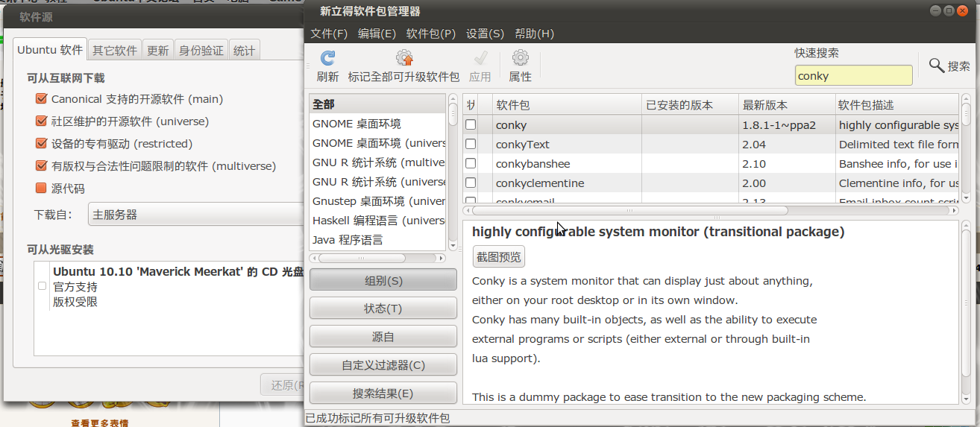Sort by 软件包描述 column header

click(896, 105)
